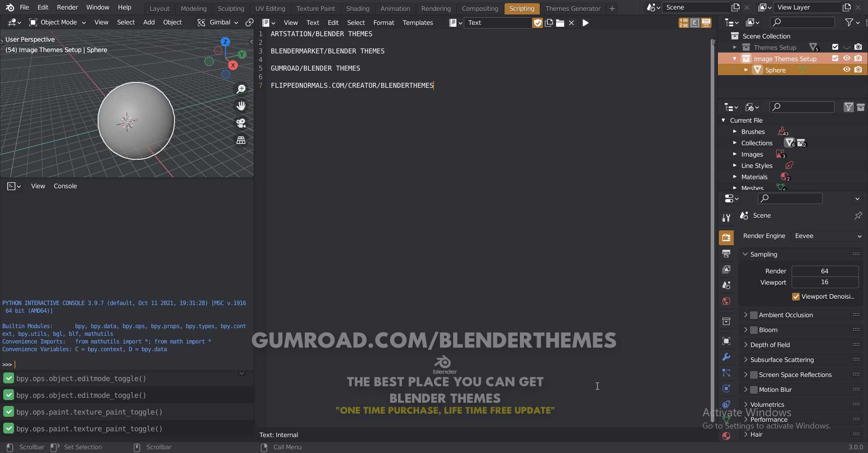
Task: Uncheck Viewport Denoising
Action: click(x=796, y=296)
